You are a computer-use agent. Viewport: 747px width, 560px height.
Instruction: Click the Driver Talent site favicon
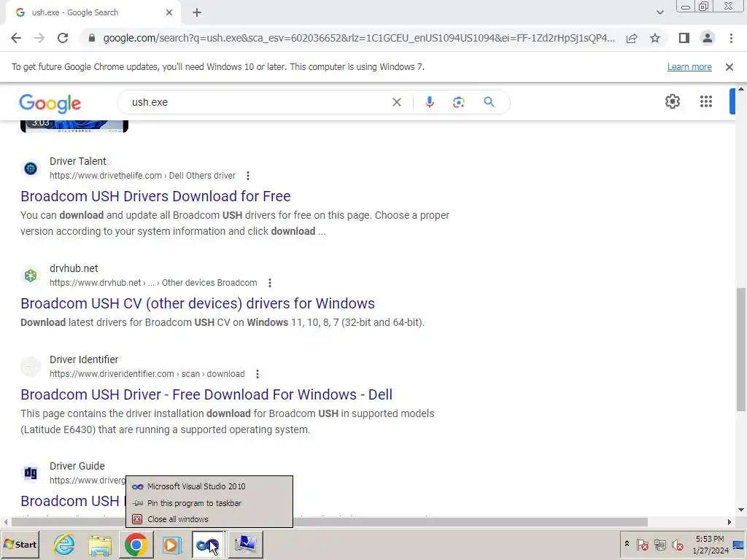[31, 168]
